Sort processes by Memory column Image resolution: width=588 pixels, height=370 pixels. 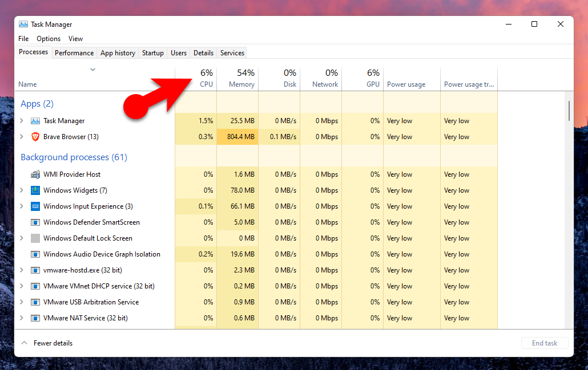point(237,79)
